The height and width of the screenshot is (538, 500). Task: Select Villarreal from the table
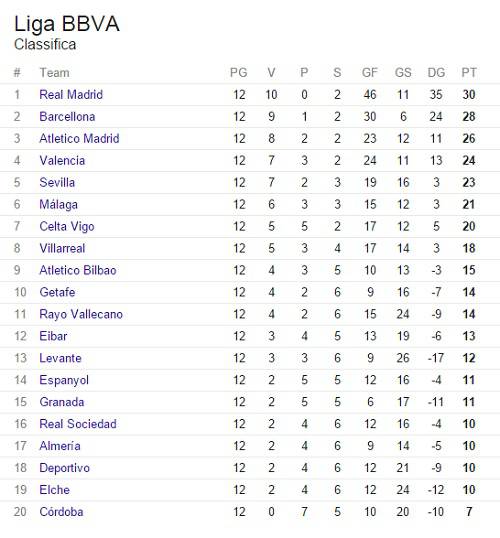pyautogui.click(x=62, y=248)
